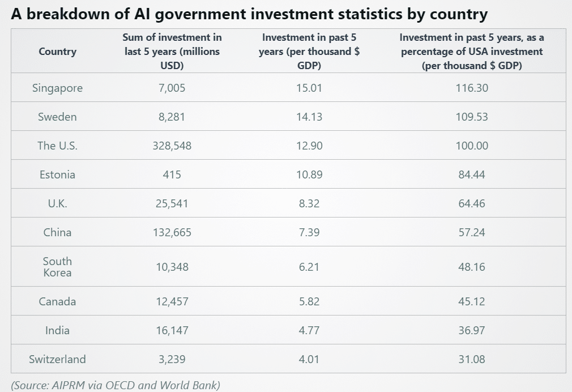Click the Country column header

(57, 52)
